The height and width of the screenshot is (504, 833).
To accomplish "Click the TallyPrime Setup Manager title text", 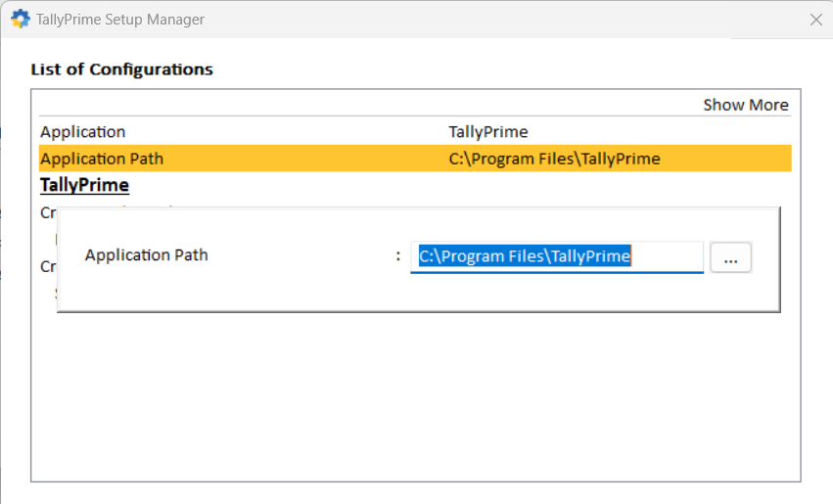I will [x=120, y=20].
